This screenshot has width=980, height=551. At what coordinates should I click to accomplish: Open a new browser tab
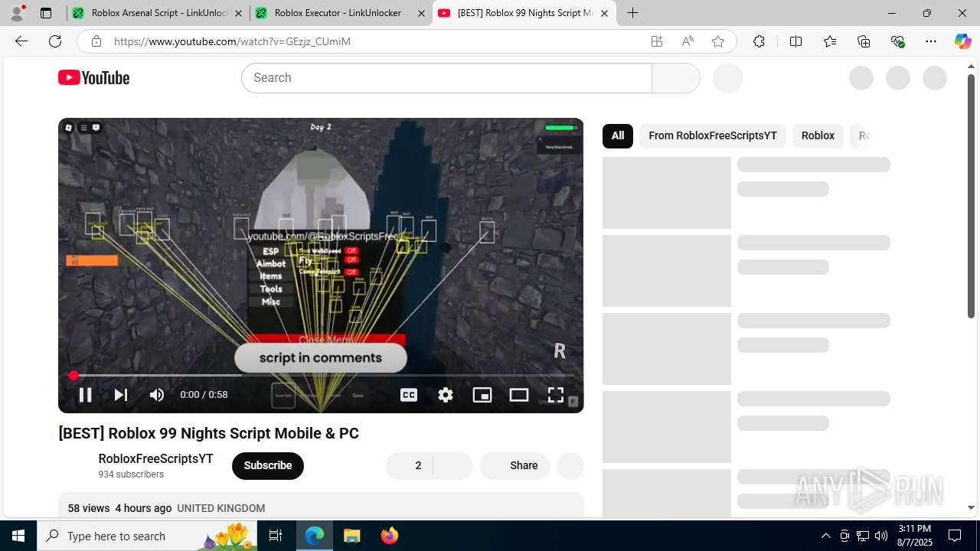pyautogui.click(x=632, y=13)
